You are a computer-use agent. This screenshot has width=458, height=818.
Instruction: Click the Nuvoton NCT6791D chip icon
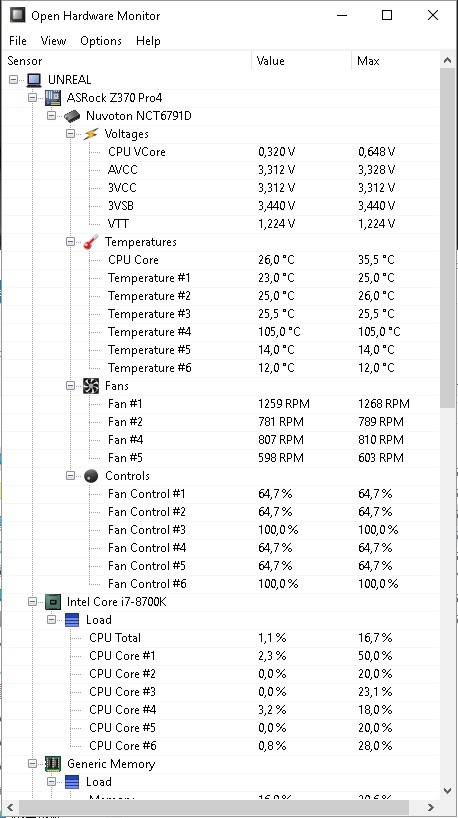[72, 116]
